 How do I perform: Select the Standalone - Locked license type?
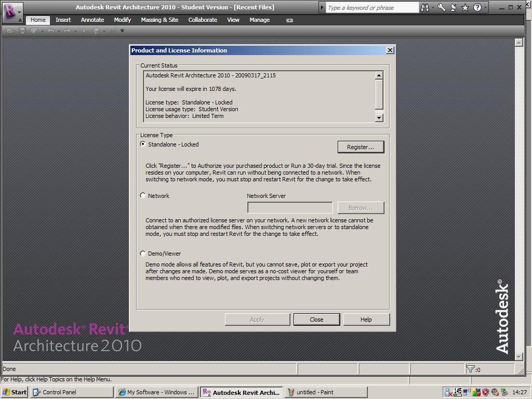[143, 144]
